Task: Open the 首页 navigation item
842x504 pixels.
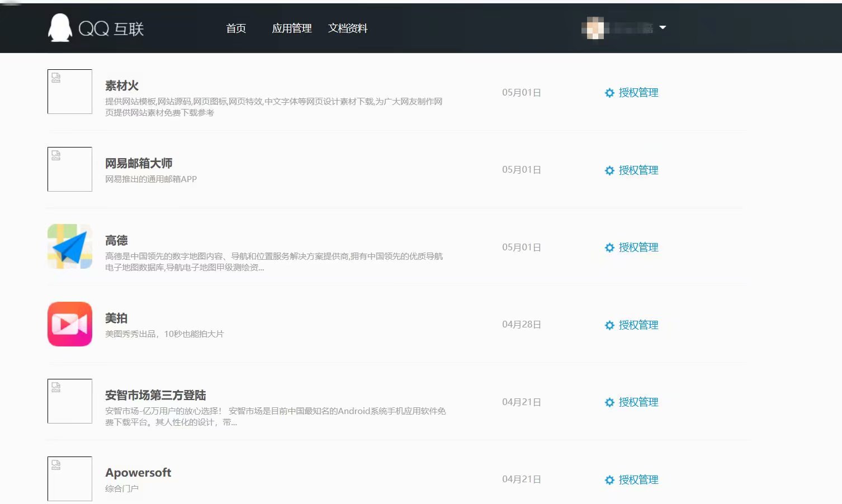Action: [x=236, y=28]
